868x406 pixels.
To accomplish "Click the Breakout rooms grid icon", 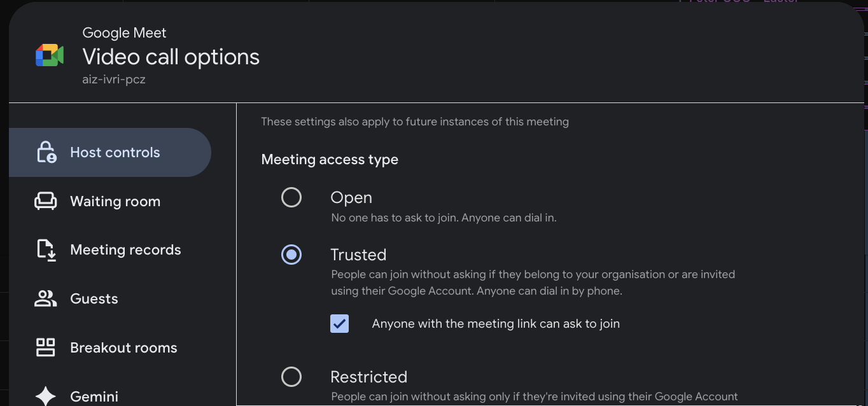I will pos(45,347).
